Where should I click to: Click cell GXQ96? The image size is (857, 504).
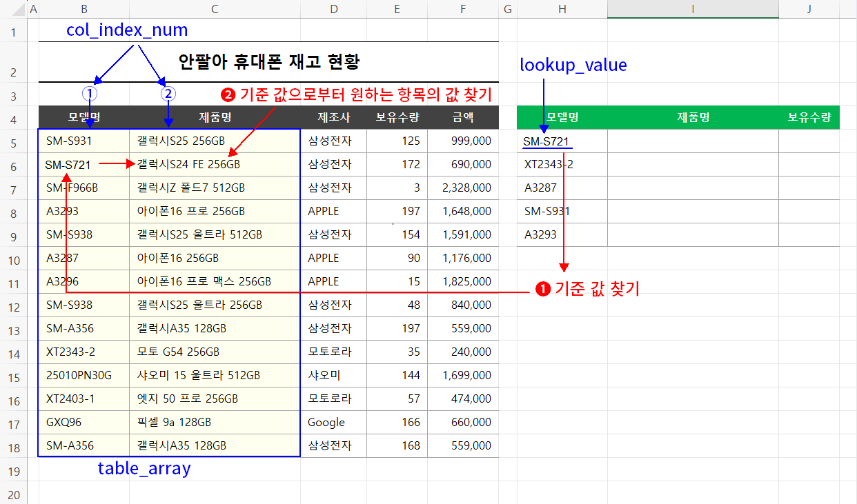[x=84, y=423]
